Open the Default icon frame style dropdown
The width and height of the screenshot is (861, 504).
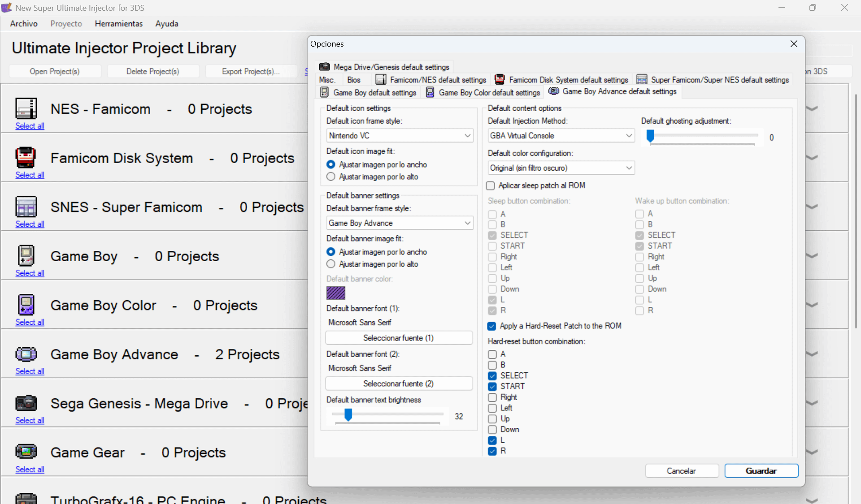400,136
